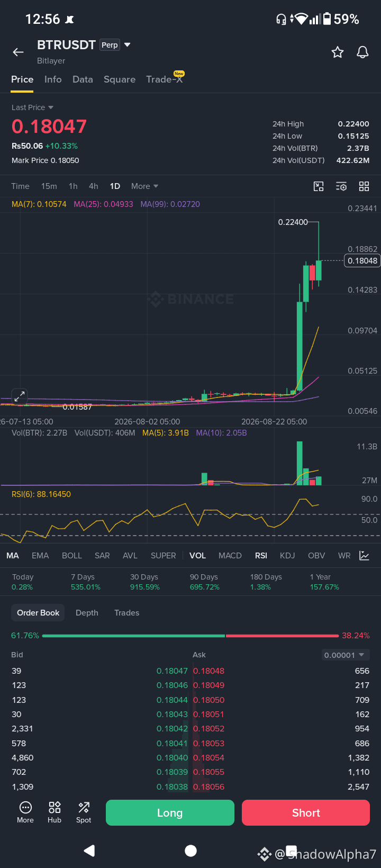Switch to the Price tab
381x868 pixels.
point(22,79)
